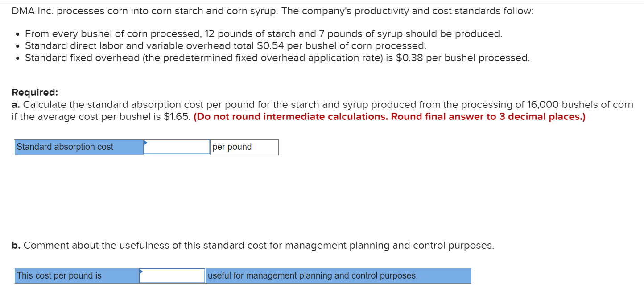The width and height of the screenshot is (644, 304).
Task: Open the dropdown next to 'This cost per pound is'
Action: 172,275
